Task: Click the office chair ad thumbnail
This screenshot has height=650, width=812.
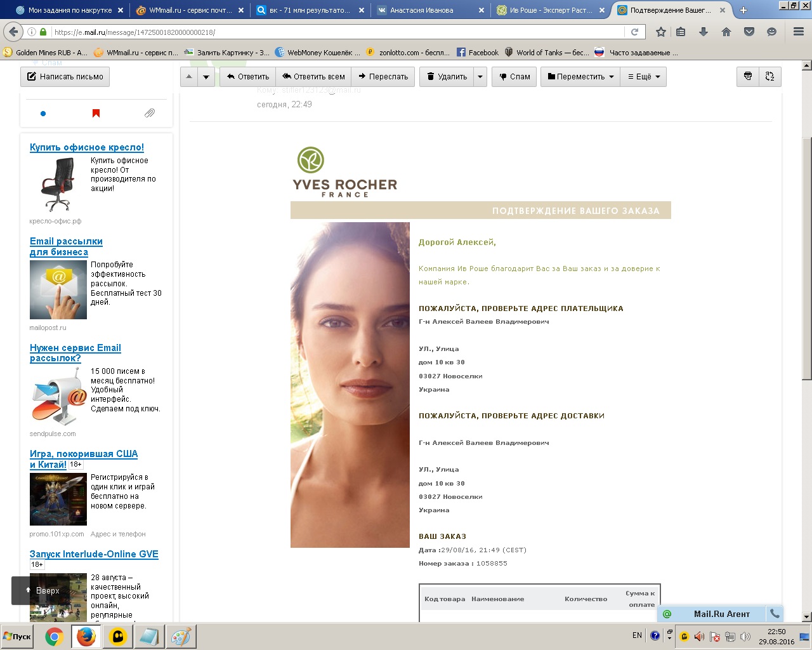Action: click(58, 185)
